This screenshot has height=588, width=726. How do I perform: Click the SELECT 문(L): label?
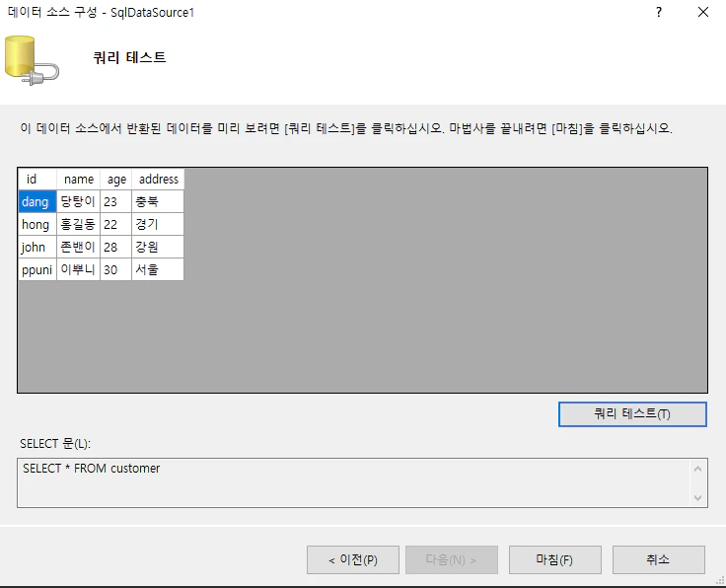coord(55,444)
